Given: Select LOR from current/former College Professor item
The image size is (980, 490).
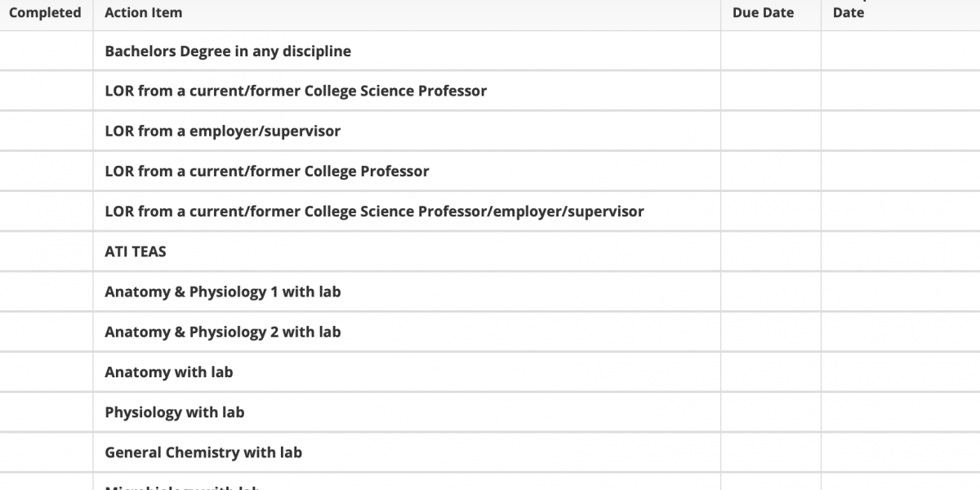Looking at the screenshot, I should coord(267,171).
